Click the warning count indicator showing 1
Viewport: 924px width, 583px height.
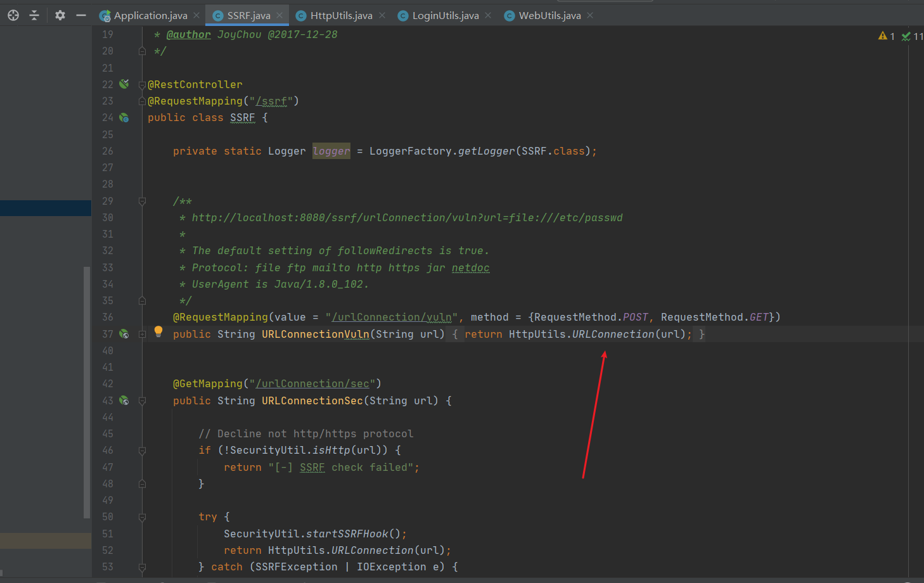887,36
